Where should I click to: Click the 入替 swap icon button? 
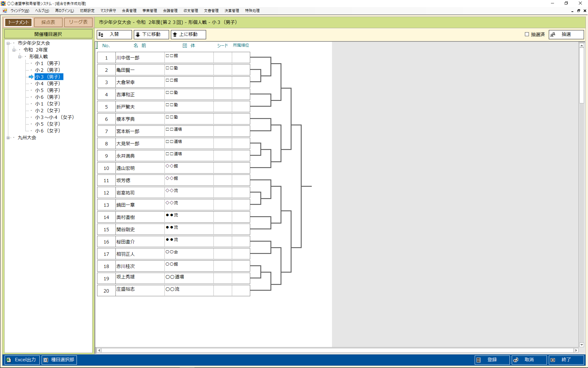pyautogui.click(x=101, y=35)
